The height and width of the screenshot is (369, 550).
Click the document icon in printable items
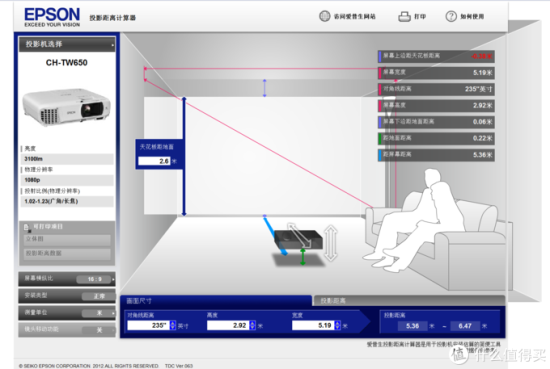pos(26,228)
